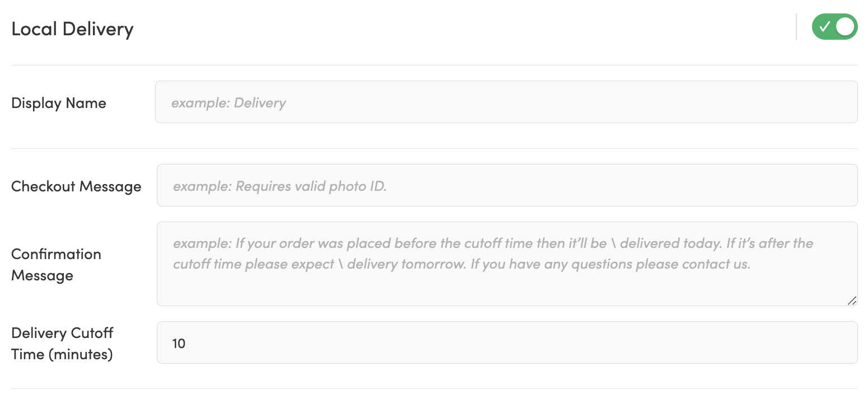This screenshot has width=868, height=404.
Task: Grab the Confirmation Message resize handle
Action: (x=852, y=300)
